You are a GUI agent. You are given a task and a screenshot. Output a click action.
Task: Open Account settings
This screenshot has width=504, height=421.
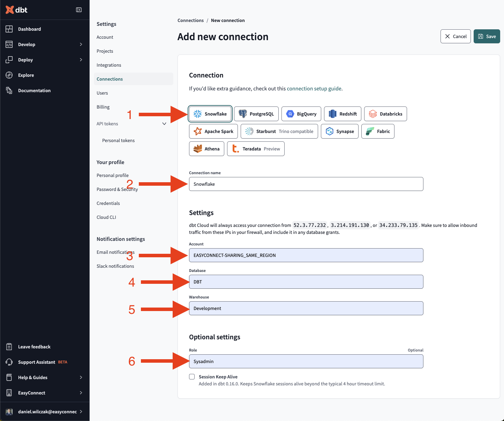[105, 37]
